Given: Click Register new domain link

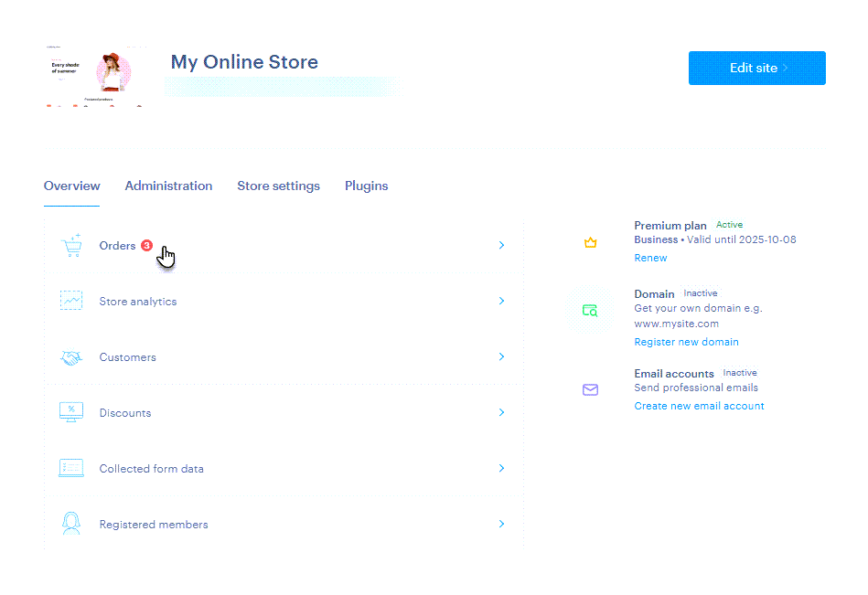Looking at the screenshot, I should [x=686, y=342].
